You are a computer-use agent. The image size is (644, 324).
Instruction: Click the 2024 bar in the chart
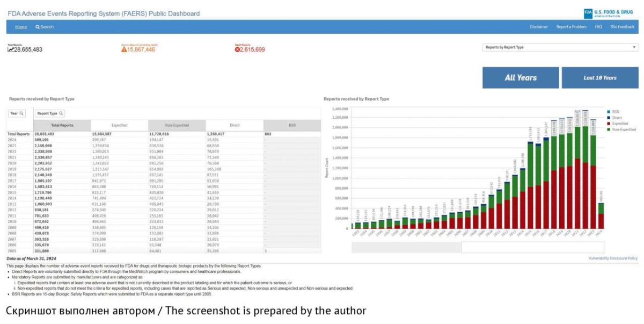click(x=601, y=215)
